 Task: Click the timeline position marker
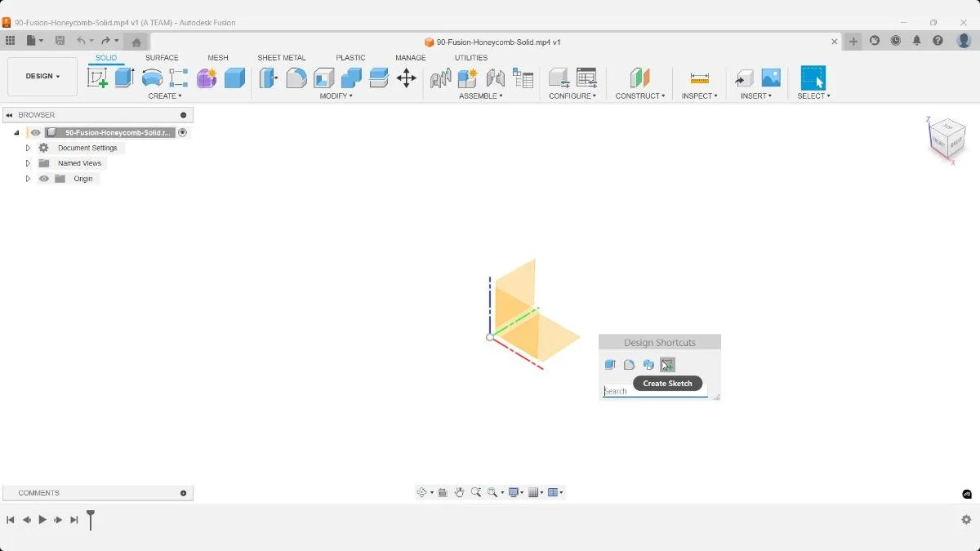coord(91,520)
